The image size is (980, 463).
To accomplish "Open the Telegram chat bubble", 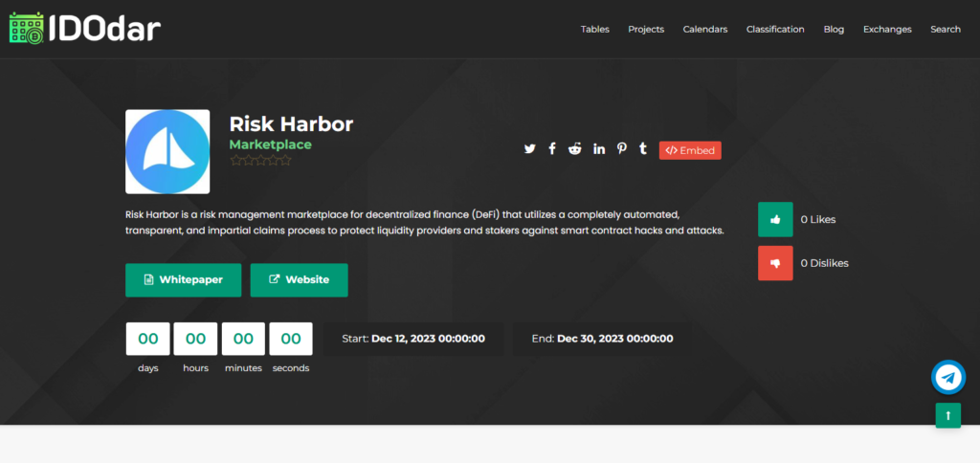I will pyautogui.click(x=948, y=378).
